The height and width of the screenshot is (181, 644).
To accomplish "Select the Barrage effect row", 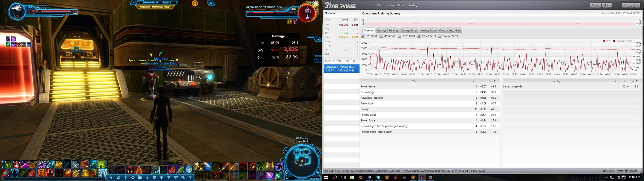I will tap(430, 109).
